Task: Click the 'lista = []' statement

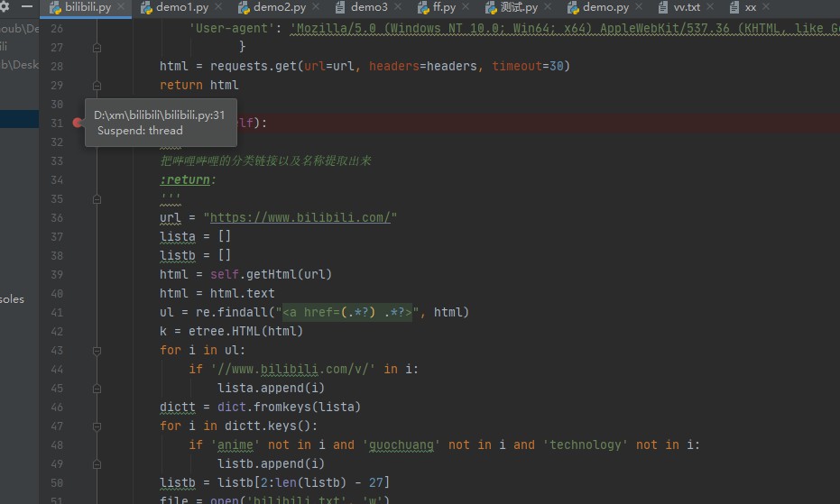Action: (195, 237)
